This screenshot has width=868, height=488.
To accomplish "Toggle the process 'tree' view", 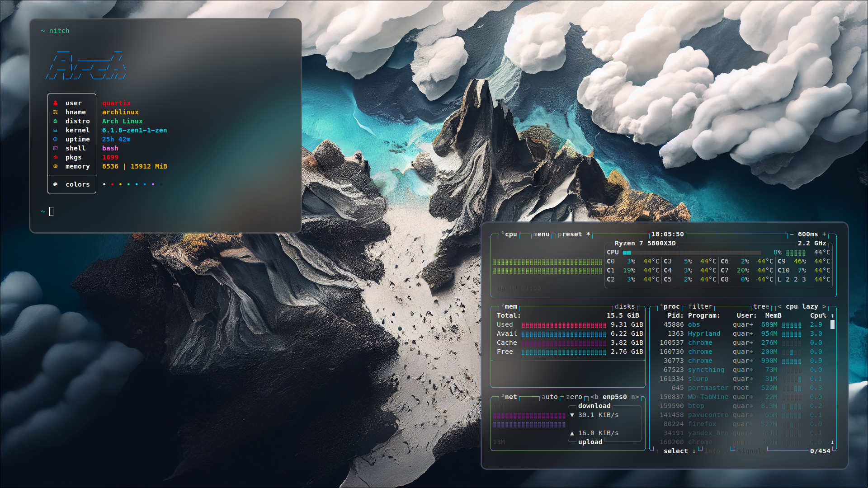I will pyautogui.click(x=761, y=306).
